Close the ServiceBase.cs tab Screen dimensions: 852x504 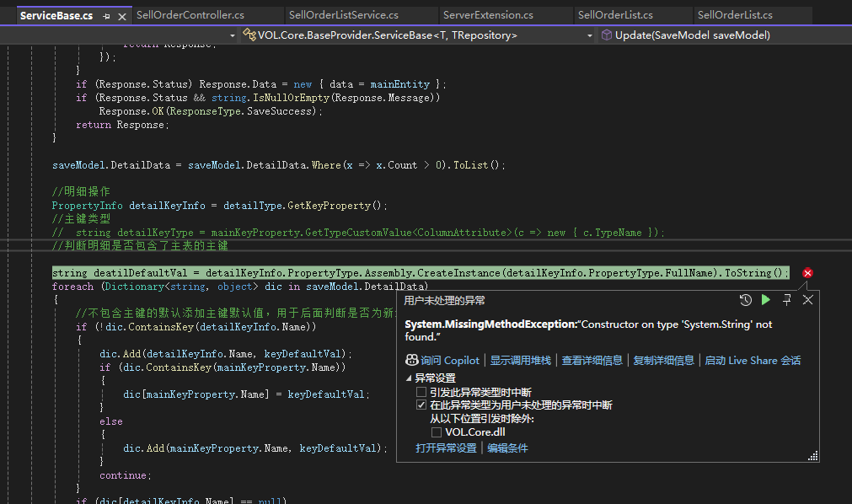pyautogui.click(x=122, y=16)
